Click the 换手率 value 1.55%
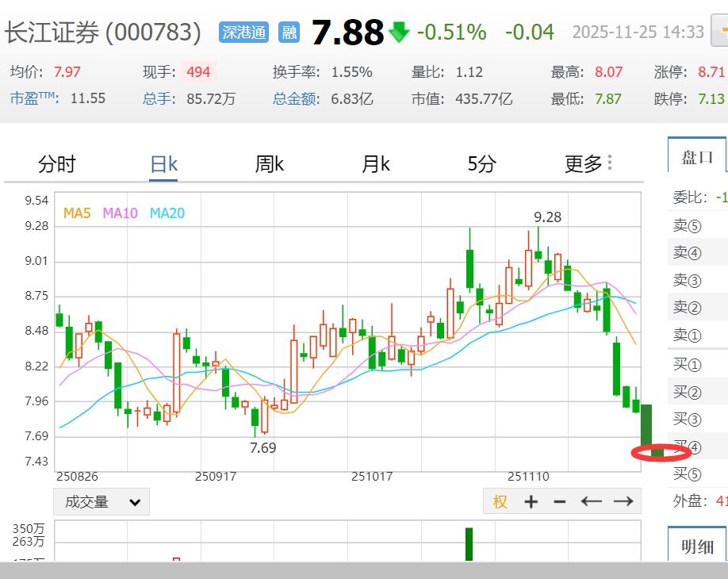The image size is (728, 579). coord(351,72)
